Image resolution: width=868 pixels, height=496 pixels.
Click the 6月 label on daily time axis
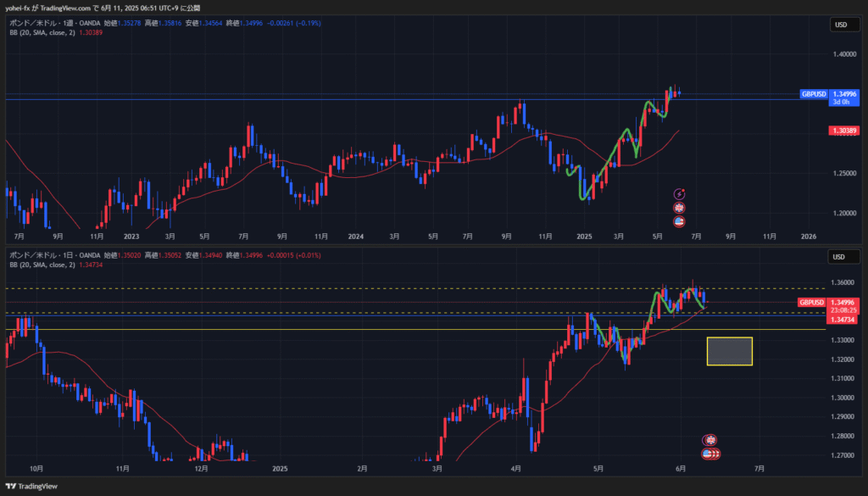681,469
